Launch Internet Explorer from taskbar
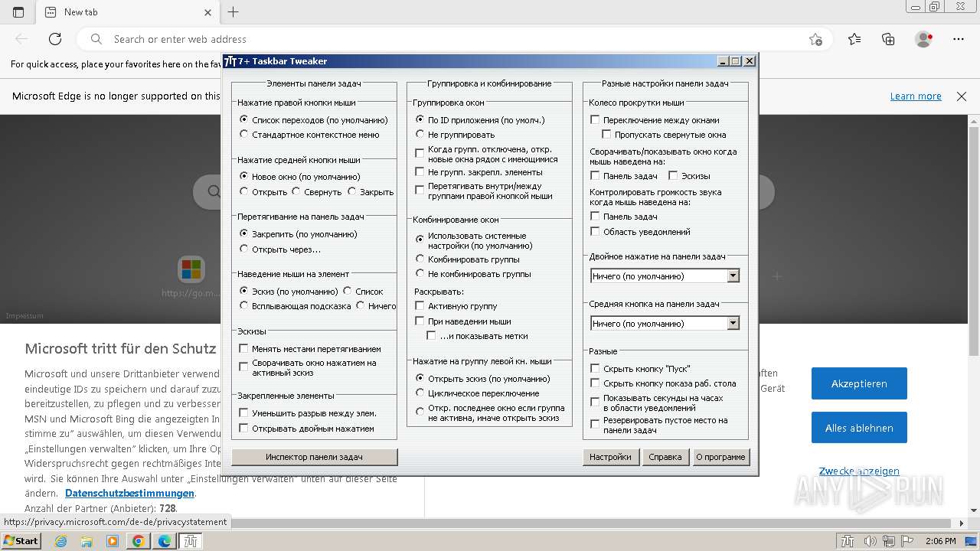Screen dimensions: 980x551 (x=61, y=541)
